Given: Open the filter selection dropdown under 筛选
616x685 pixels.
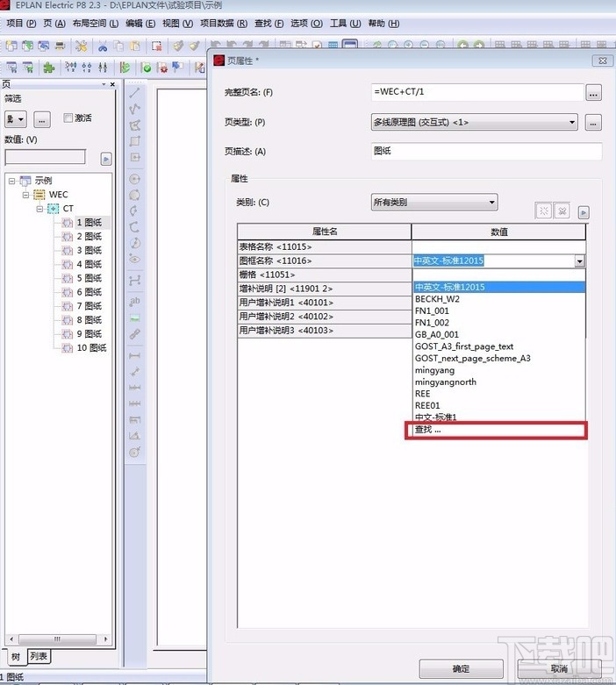Looking at the screenshot, I should (16, 119).
